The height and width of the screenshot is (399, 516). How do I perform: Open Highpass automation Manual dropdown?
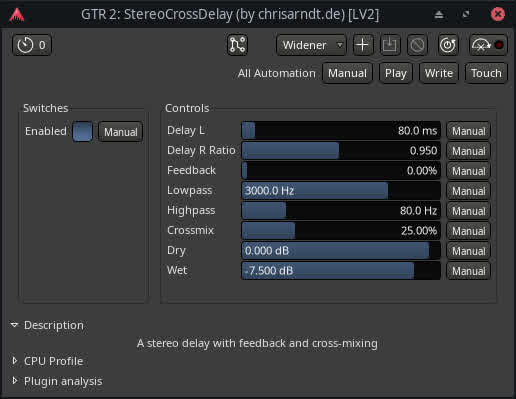[x=469, y=211]
